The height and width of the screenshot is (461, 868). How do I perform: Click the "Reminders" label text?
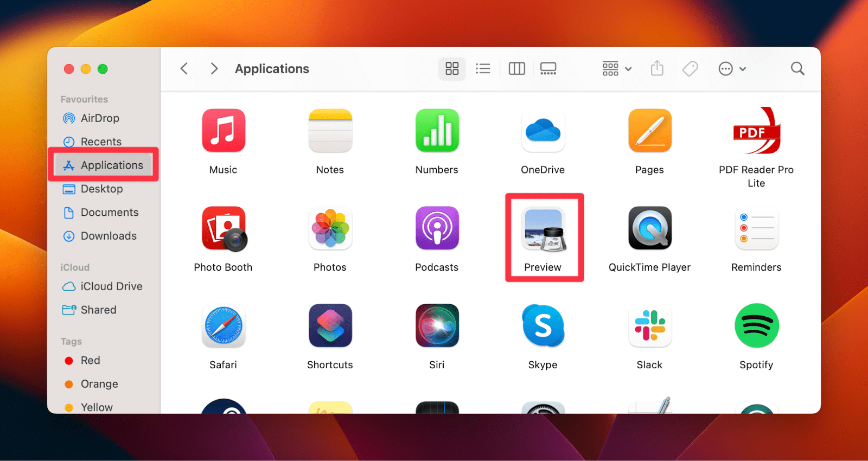756,267
